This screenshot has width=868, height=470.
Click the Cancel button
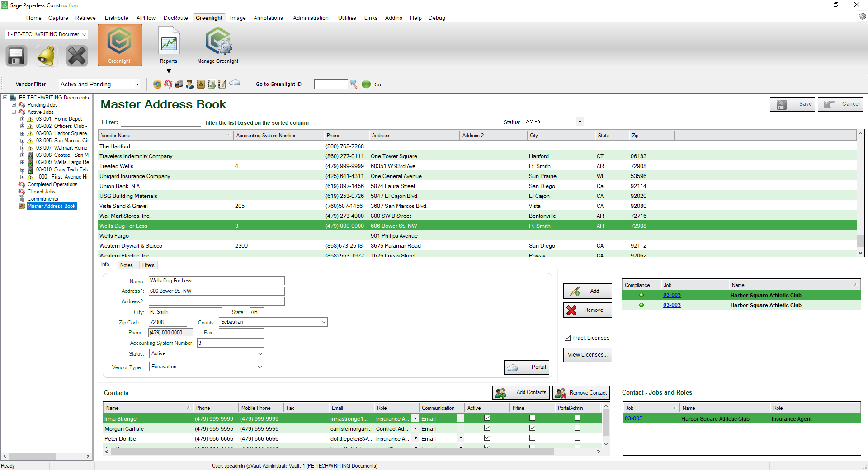click(840, 104)
